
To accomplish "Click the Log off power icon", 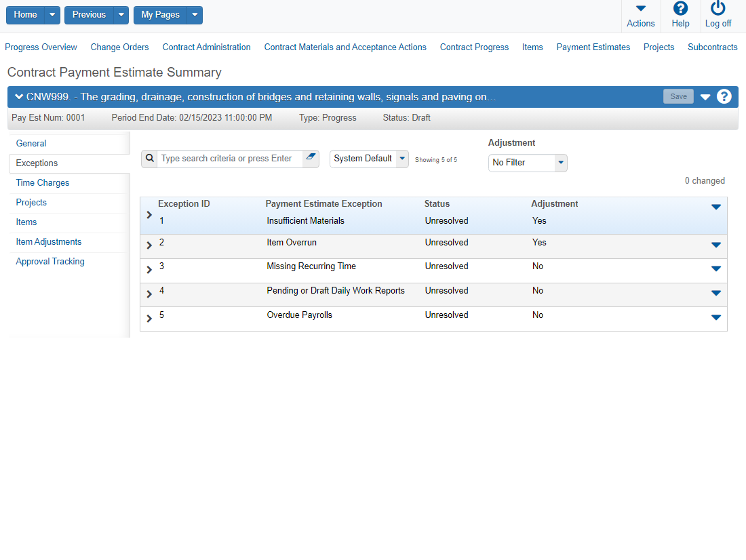I will coord(718,9).
